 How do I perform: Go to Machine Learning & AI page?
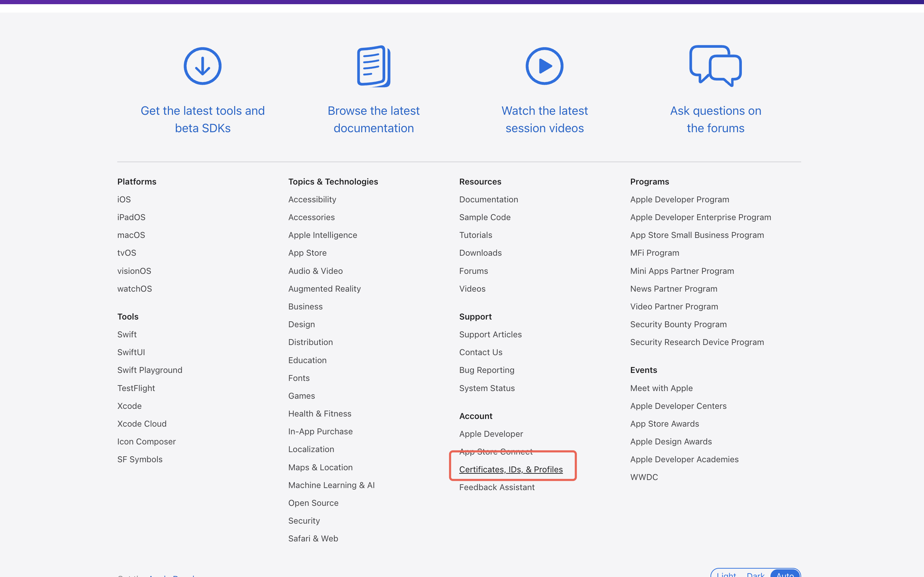[x=331, y=485]
